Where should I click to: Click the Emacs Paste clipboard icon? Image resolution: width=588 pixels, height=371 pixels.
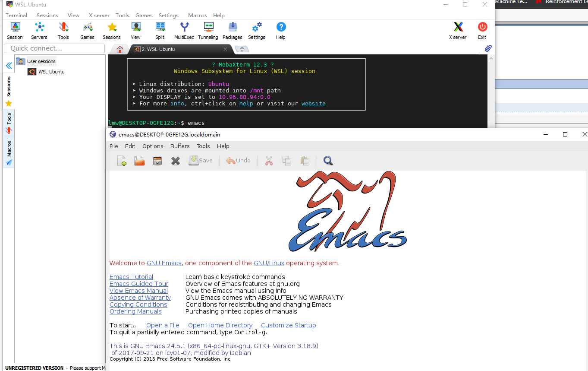point(305,161)
